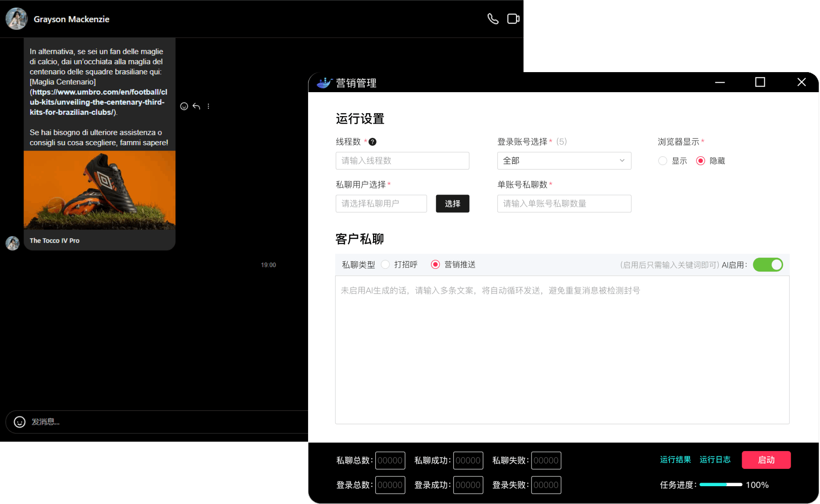820x504 pixels.
Task: Expand the 登录账号选择 dropdown showing 全部
Action: tap(564, 161)
